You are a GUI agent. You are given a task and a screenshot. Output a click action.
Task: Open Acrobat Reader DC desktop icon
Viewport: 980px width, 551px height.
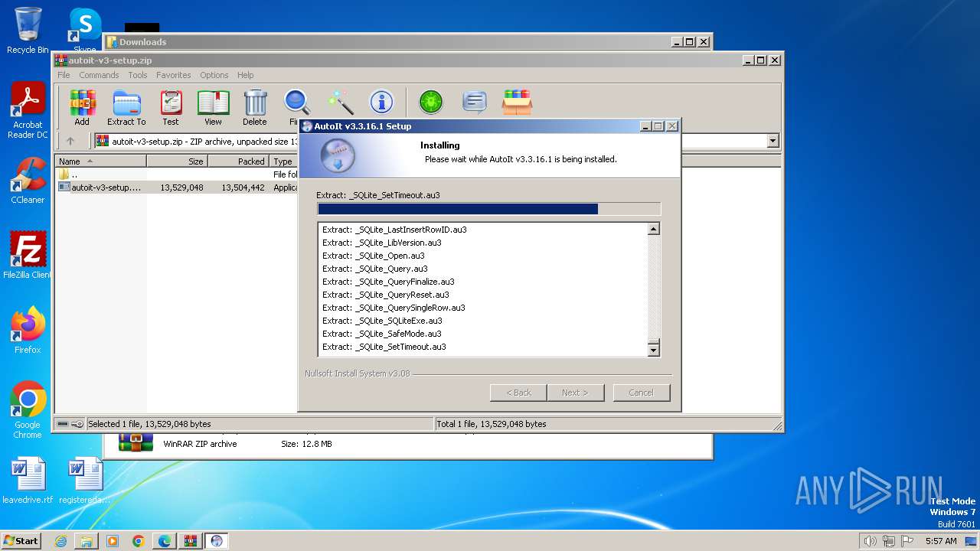28,111
